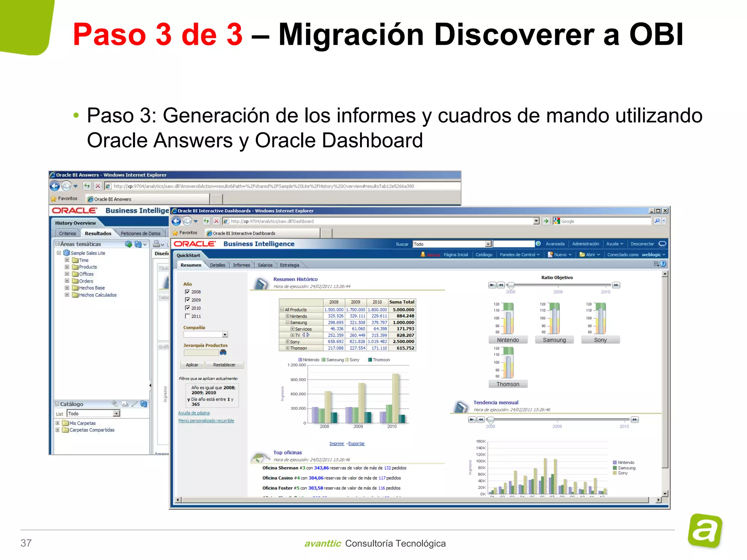Expand the Time folder in Áreas temáticas
Image resolution: width=747 pixels, height=560 pixels.
(67, 260)
